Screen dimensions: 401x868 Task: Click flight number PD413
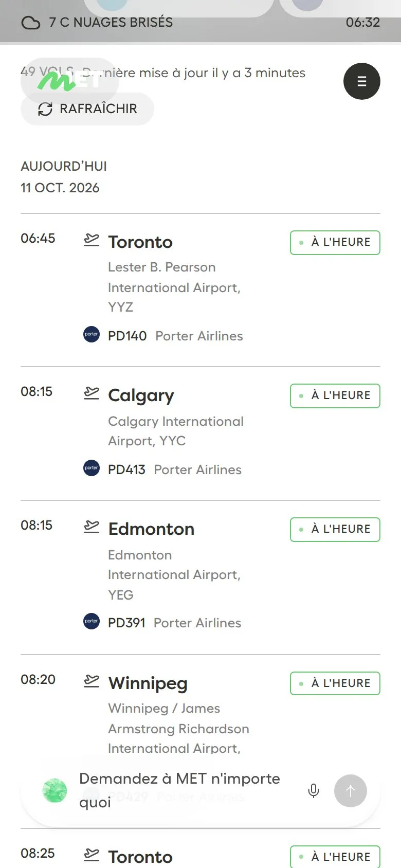click(x=126, y=469)
